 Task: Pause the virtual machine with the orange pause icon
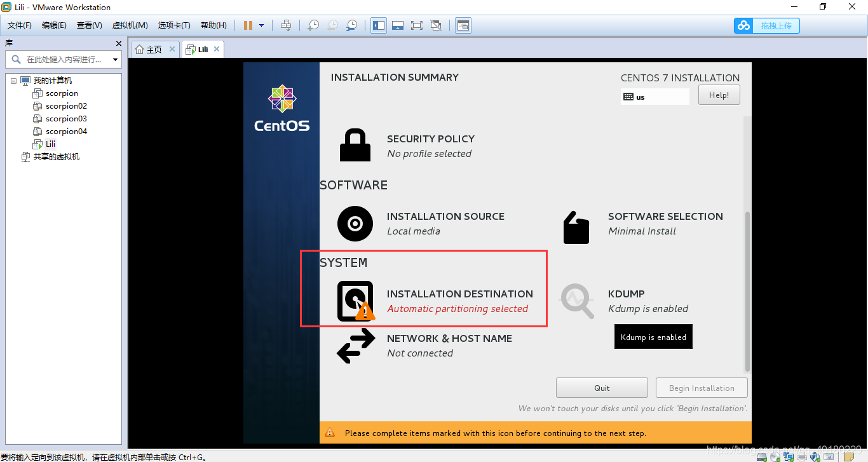[x=248, y=25]
